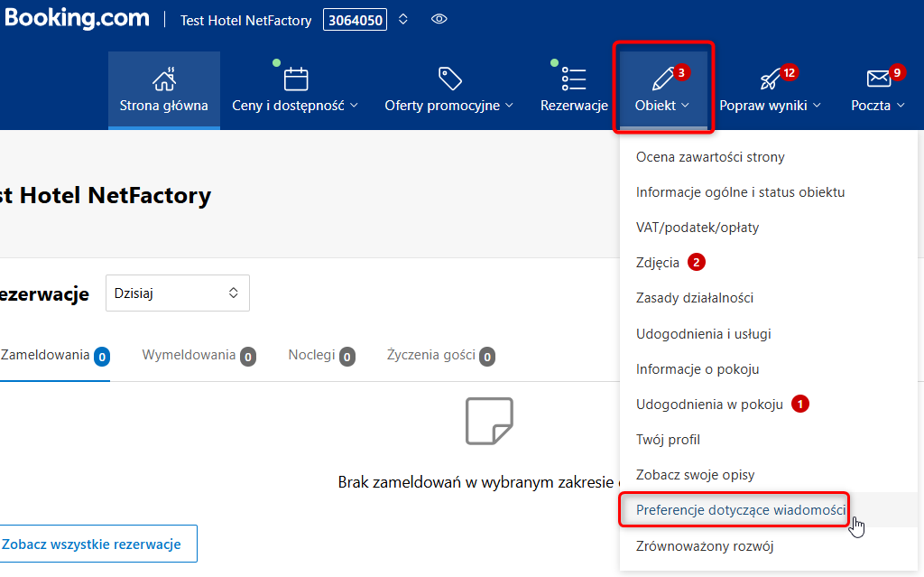
Task: Open Informacje ogólne i status obiektu
Action: point(740,192)
